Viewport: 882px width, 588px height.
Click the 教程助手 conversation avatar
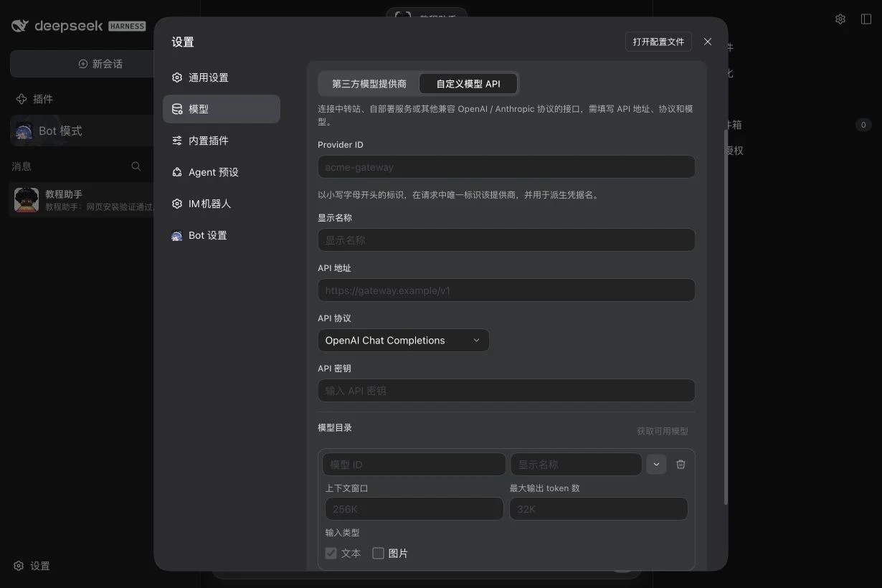click(x=27, y=200)
